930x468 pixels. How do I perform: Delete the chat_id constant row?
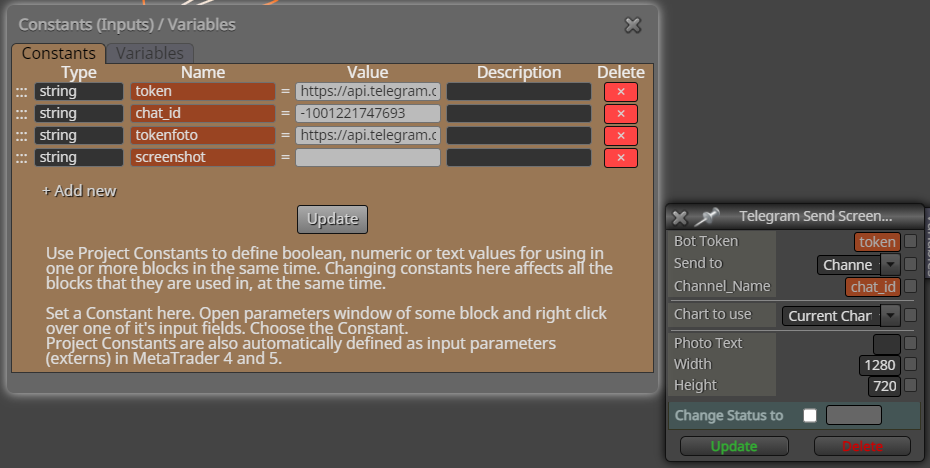[621, 114]
